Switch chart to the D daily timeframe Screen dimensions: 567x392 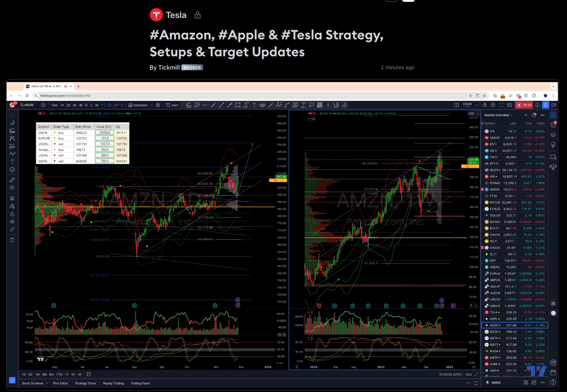pyautogui.click(x=86, y=105)
